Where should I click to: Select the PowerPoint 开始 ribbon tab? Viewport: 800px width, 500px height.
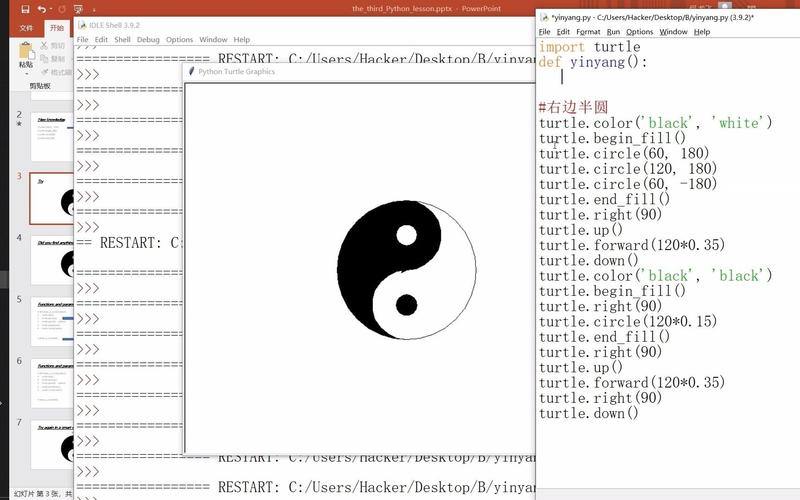tap(57, 28)
